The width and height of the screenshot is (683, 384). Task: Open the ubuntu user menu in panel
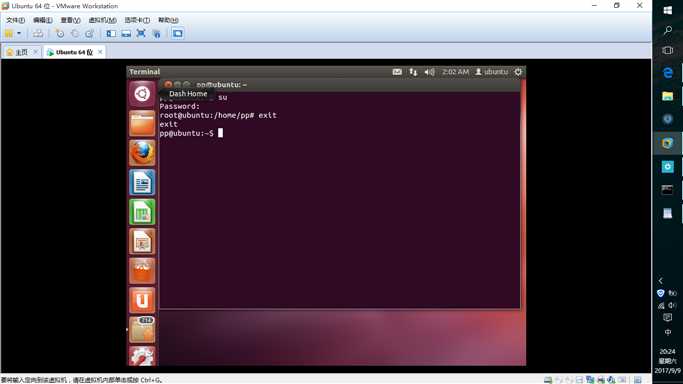(x=491, y=72)
